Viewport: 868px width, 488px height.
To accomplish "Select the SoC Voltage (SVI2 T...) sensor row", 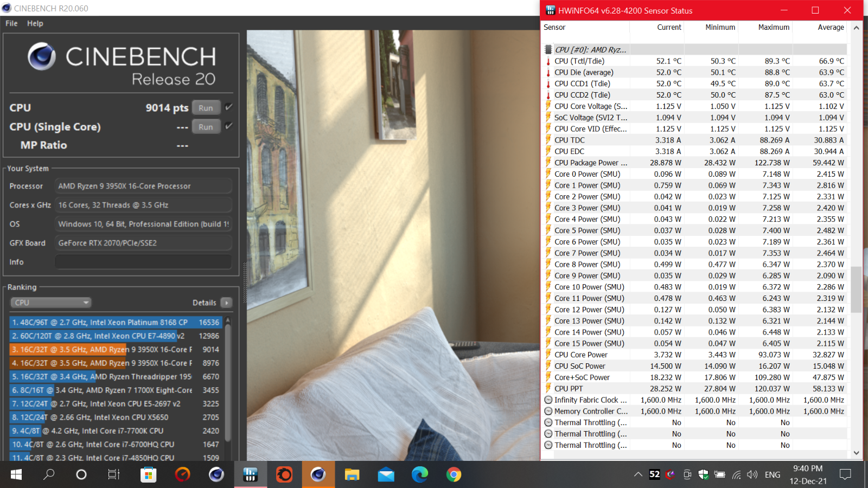I will pyautogui.click(x=694, y=117).
